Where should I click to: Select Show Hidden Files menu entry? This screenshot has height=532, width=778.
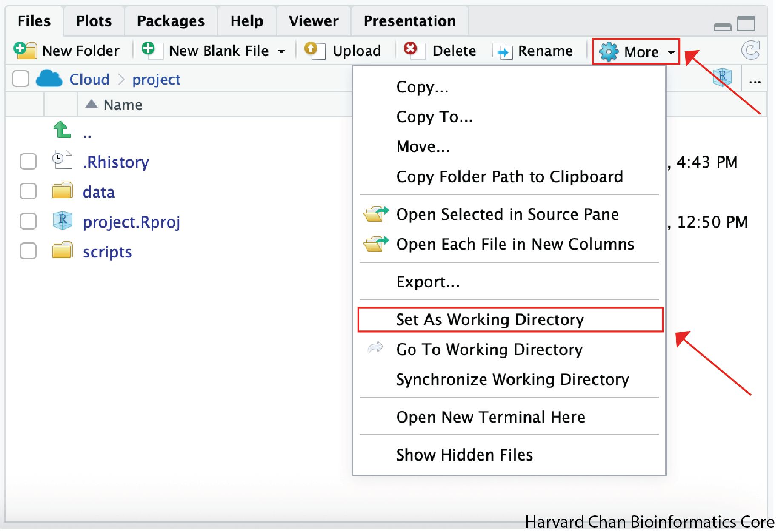pos(464,455)
